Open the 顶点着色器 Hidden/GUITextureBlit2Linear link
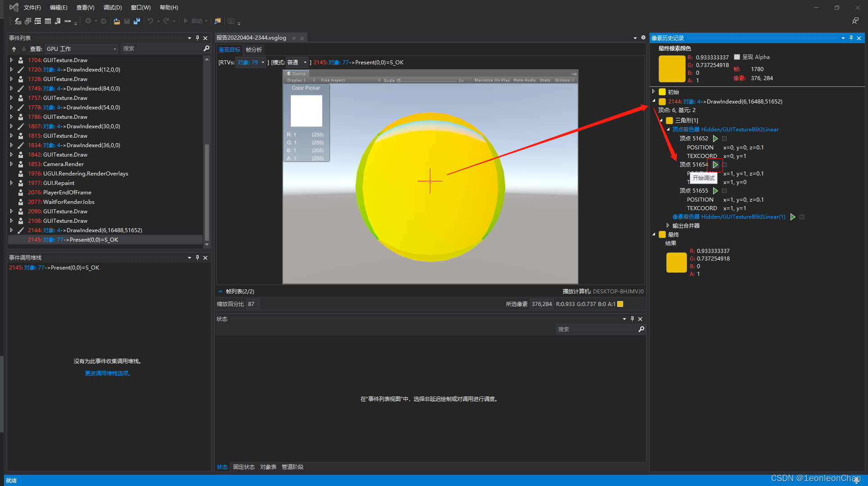The image size is (868, 486). pos(725,130)
